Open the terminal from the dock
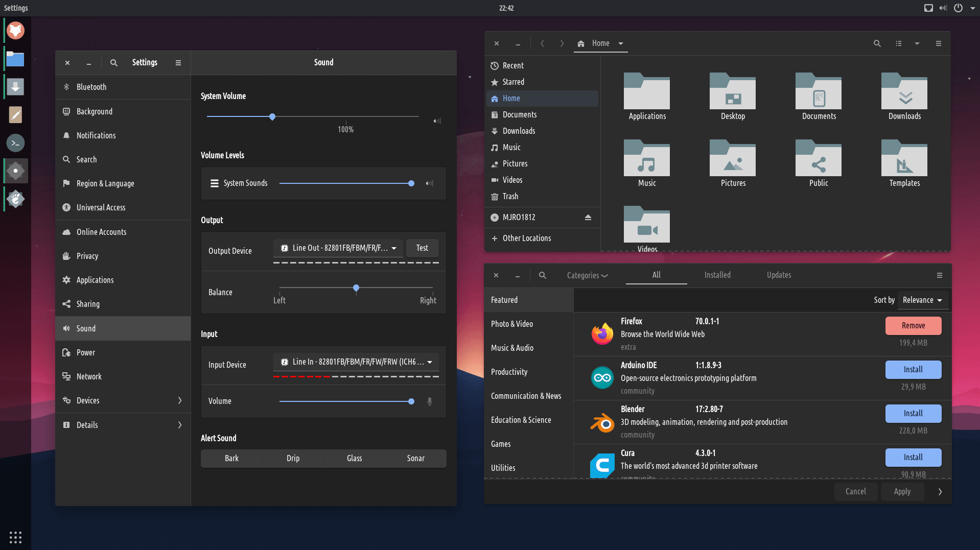 tap(15, 143)
